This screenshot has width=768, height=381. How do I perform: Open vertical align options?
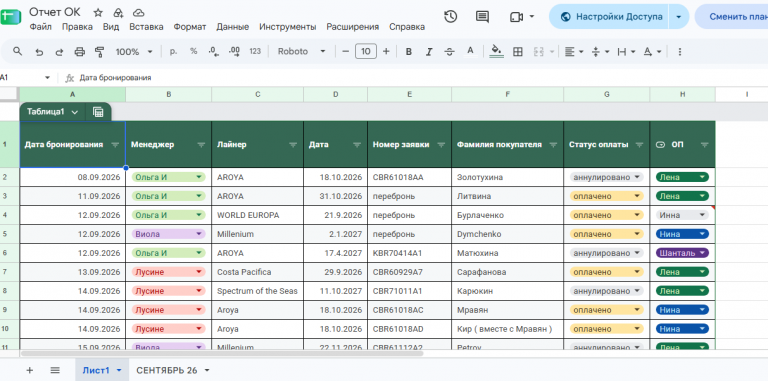click(x=600, y=52)
